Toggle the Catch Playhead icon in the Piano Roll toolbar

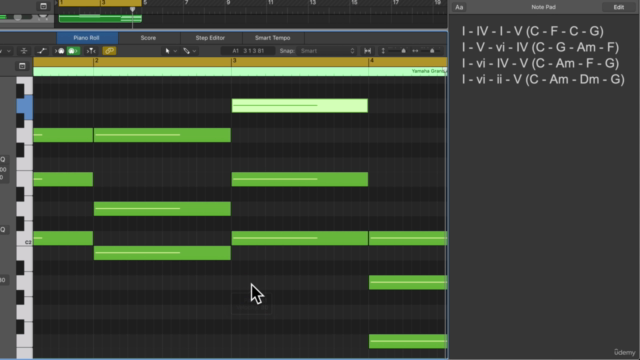pyautogui.click(x=91, y=51)
